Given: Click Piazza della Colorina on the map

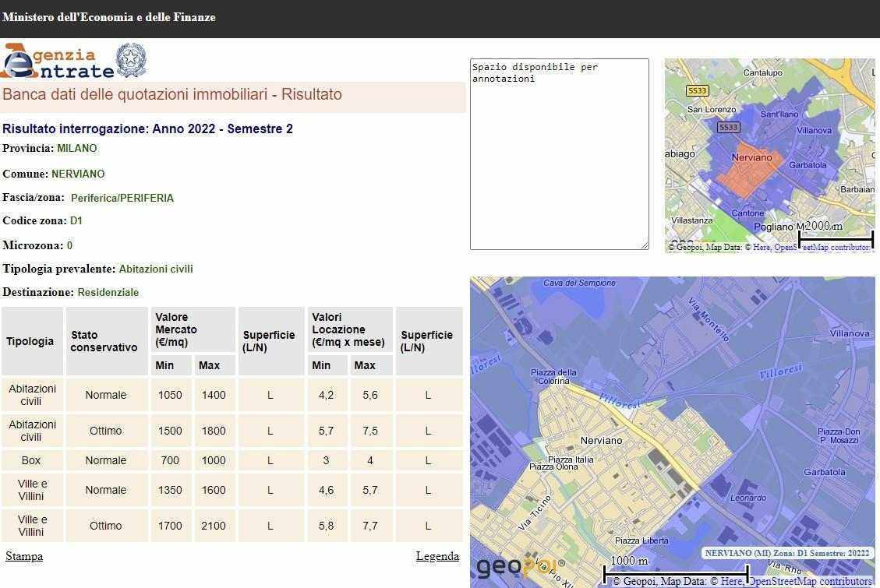Looking at the screenshot, I should (553, 377).
